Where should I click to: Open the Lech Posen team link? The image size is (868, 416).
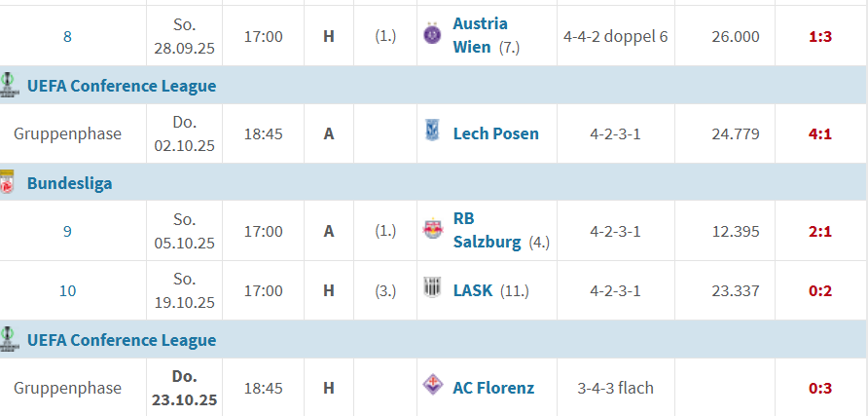pyautogui.click(x=495, y=133)
